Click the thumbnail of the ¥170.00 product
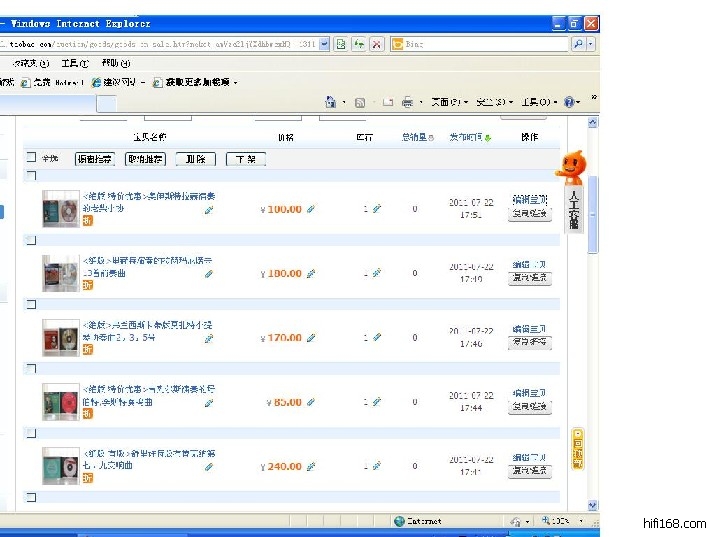The image size is (716, 537). coord(60,338)
